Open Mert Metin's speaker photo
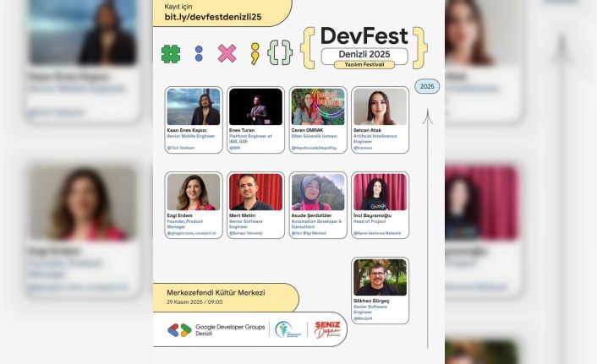The width and height of the screenshot is (597, 364). point(256,192)
